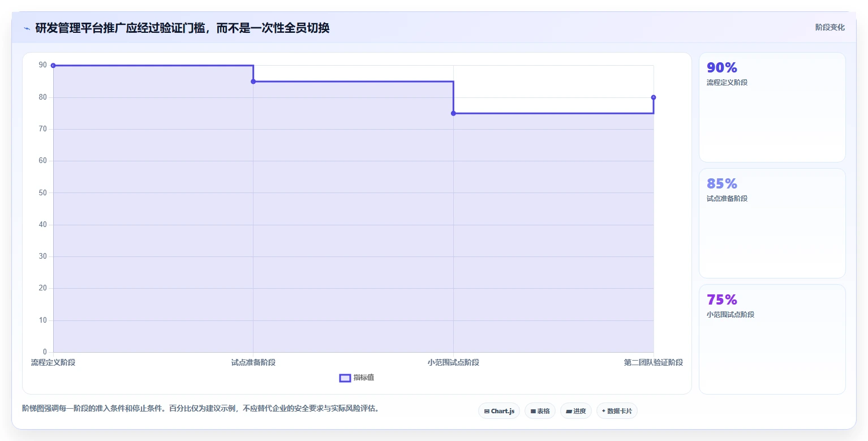Click the data point at 试点准备阶段 (85)

coord(253,82)
